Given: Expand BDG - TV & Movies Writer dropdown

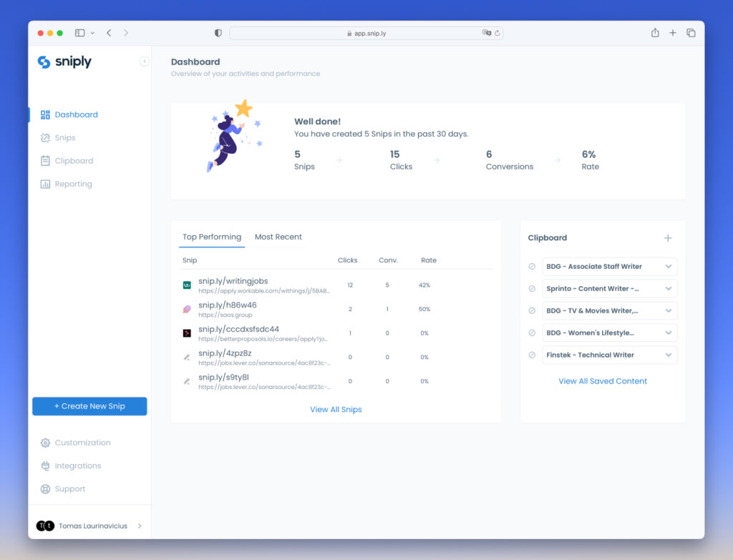Looking at the screenshot, I should pyautogui.click(x=668, y=311).
